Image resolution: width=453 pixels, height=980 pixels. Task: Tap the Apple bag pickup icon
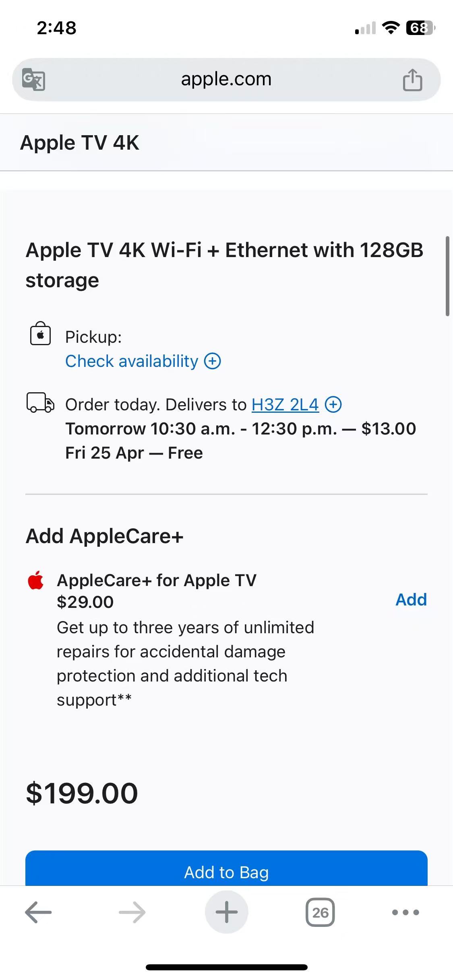pyautogui.click(x=41, y=334)
